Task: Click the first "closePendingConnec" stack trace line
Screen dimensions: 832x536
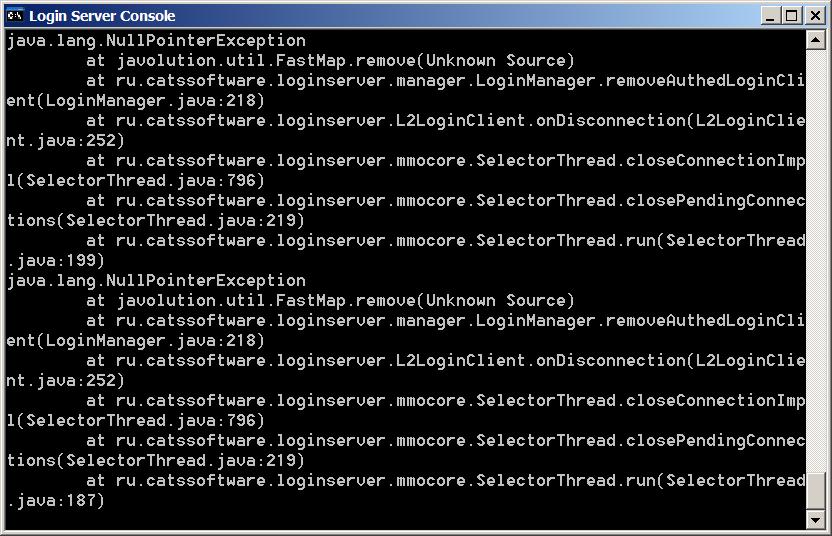Action: click(x=445, y=201)
